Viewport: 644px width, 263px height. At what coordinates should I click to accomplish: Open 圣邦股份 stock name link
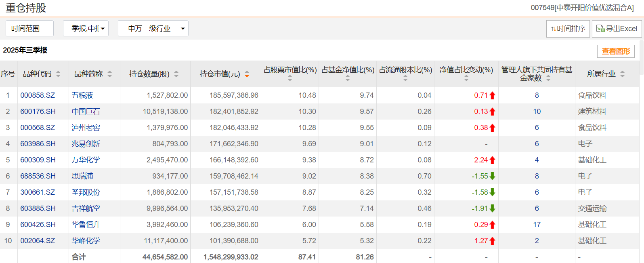coord(86,192)
